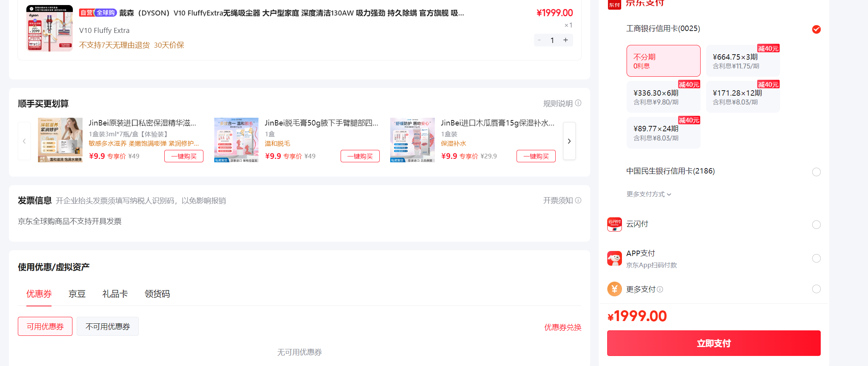Select the 云闪付 payment radio button
This screenshot has height=366, width=868.
pos(816,225)
